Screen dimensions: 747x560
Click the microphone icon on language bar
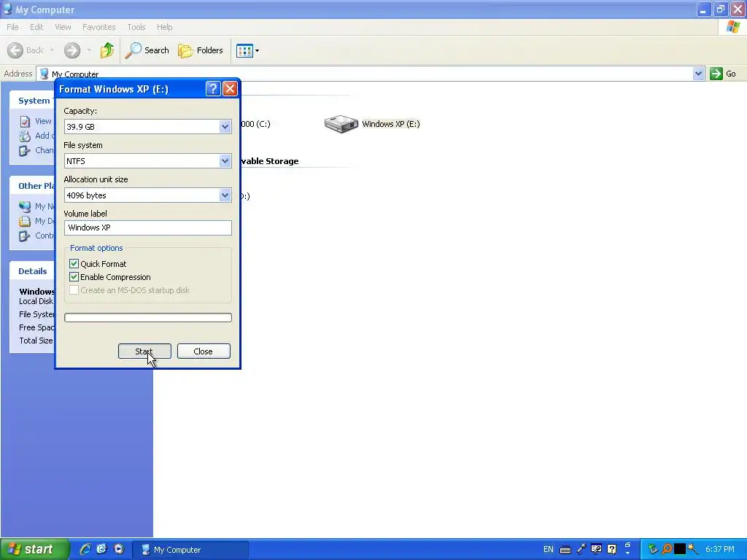pyautogui.click(x=581, y=550)
